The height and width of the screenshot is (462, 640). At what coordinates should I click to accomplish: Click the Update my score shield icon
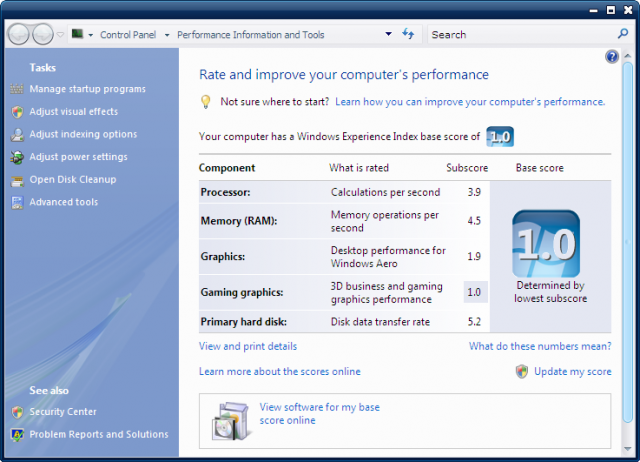522,371
